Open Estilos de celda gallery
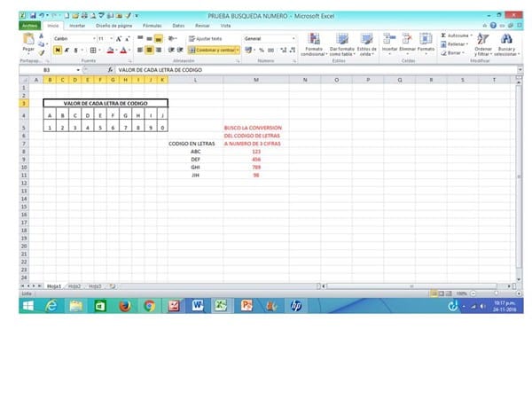This screenshot has width=532, height=399. (366, 45)
